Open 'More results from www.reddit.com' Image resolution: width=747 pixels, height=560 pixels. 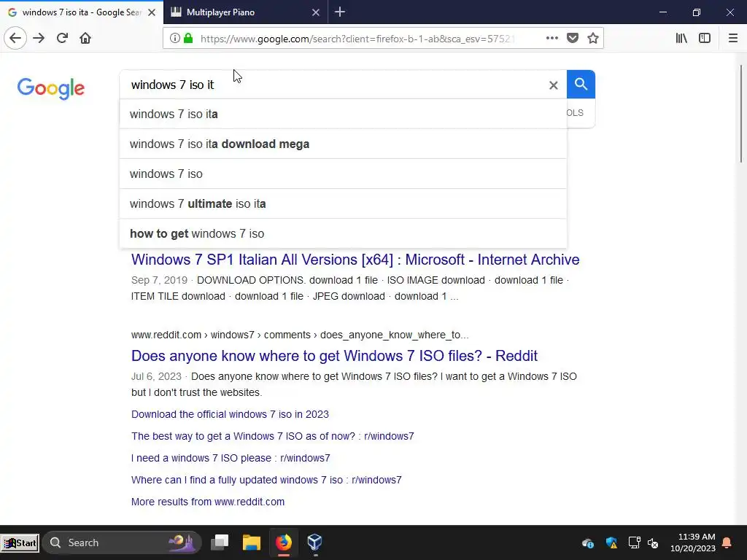pyautogui.click(x=208, y=502)
